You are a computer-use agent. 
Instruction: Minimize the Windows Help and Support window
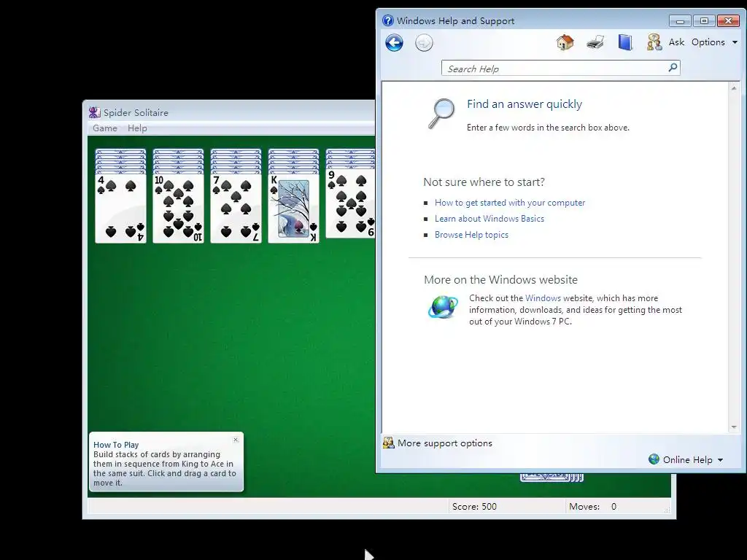[680, 21]
